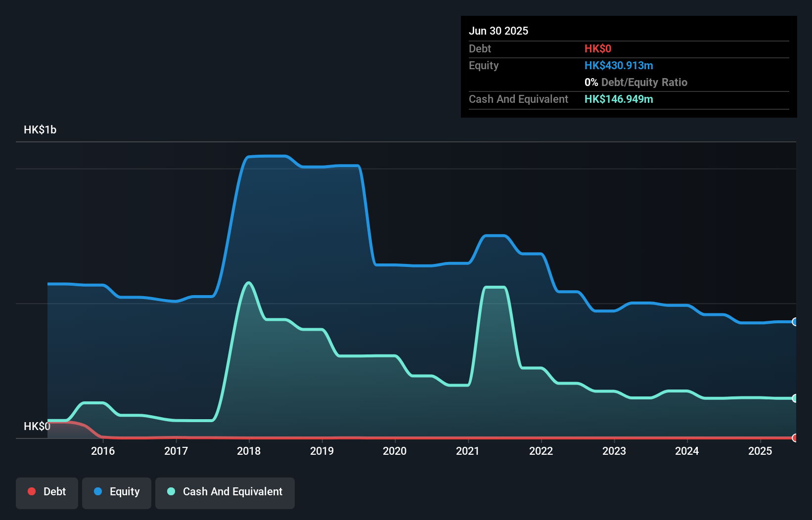Click the 2025 x-axis label
The height and width of the screenshot is (520, 812).
pos(760,451)
